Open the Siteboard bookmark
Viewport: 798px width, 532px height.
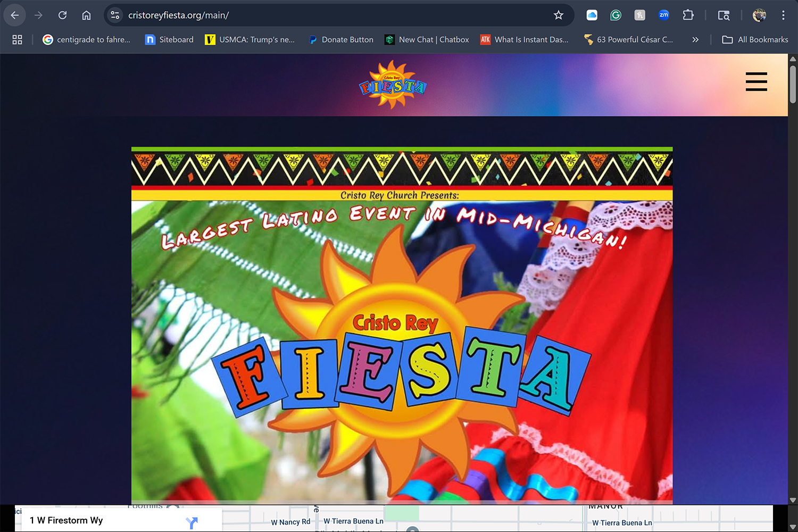click(x=169, y=39)
